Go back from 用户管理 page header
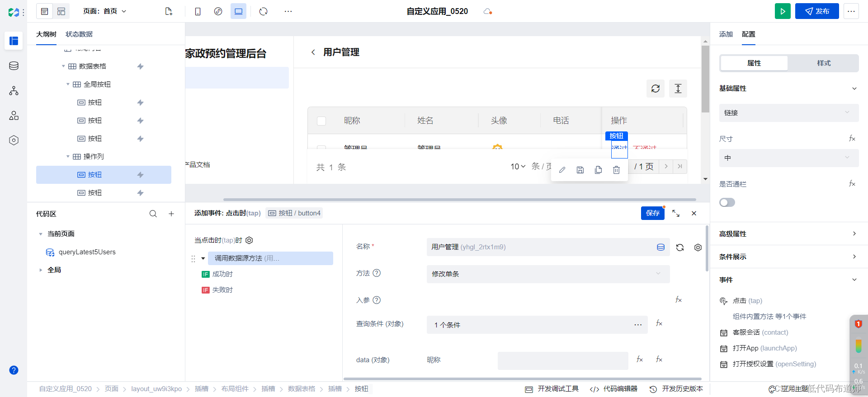The width and height of the screenshot is (868, 397). tap(313, 52)
